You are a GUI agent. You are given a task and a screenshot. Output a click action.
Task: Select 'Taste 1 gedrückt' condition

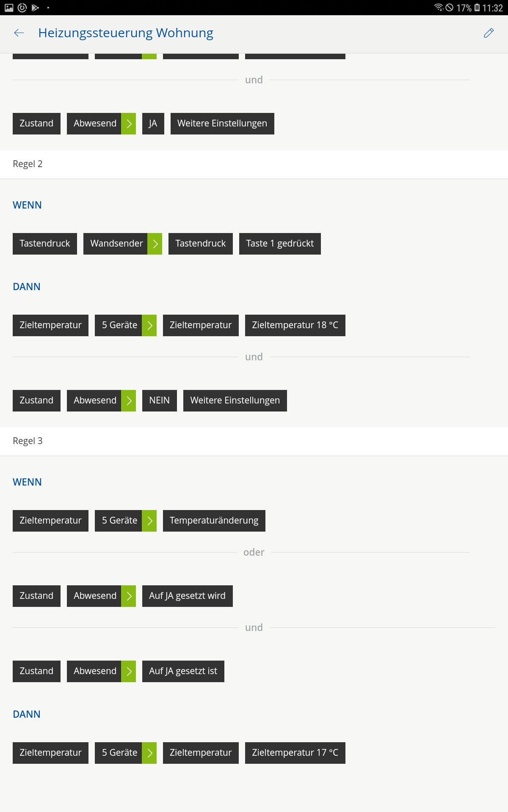tap(280, 244)
